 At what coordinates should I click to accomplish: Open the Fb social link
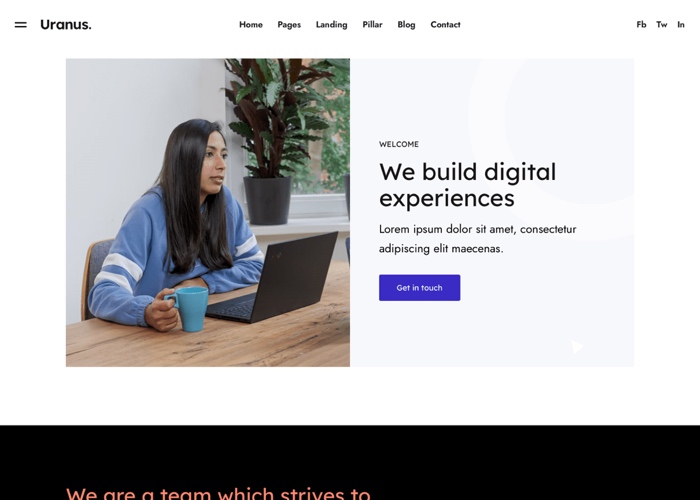coord(641,25)
